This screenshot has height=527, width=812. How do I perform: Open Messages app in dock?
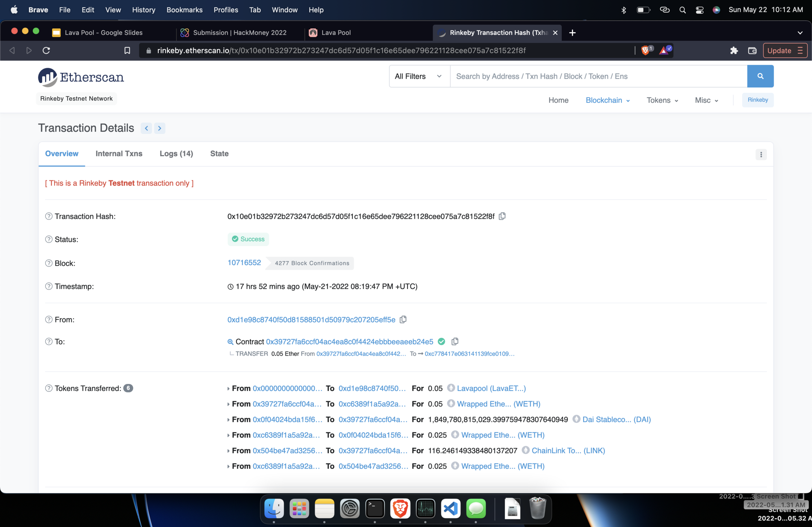click(x=476, y=508)
